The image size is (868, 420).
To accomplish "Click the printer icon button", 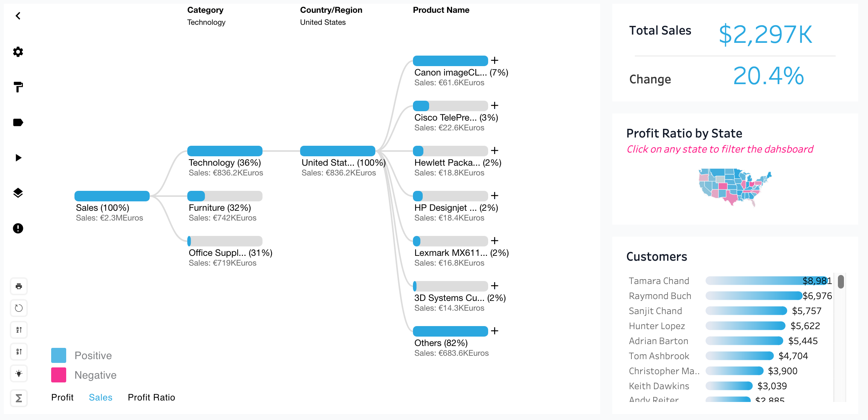I will click(19, 287).
